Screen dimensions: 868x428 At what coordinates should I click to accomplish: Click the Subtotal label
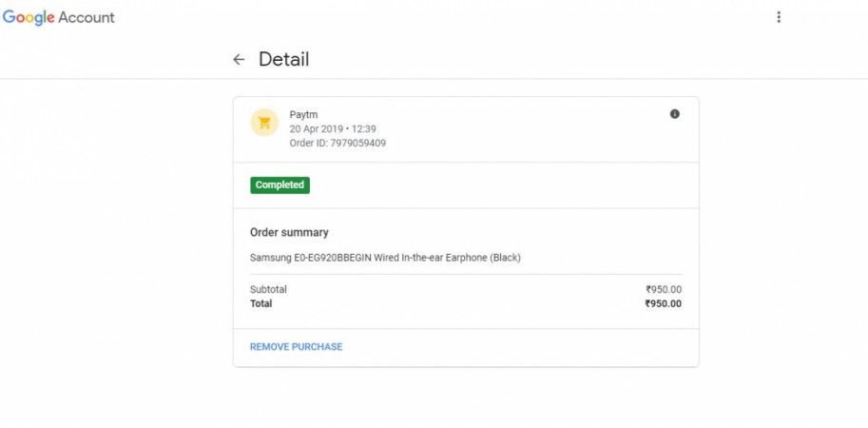(268, 289)
